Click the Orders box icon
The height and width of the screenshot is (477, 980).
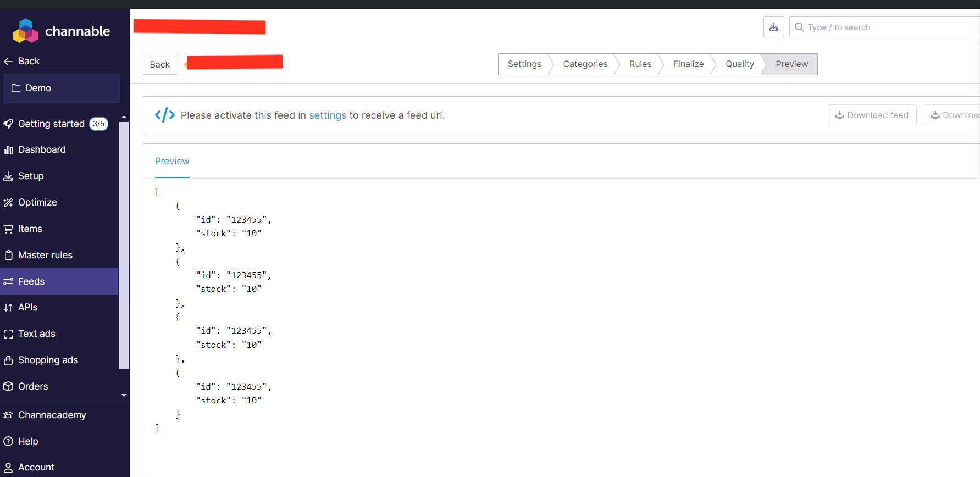(x=8, y=386)
